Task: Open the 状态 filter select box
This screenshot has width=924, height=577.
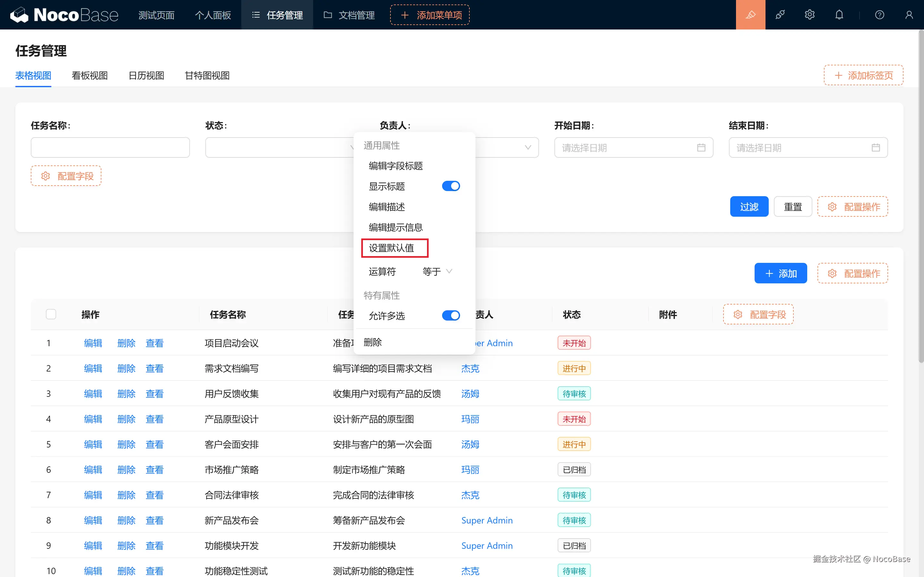Action: [279, 148]
